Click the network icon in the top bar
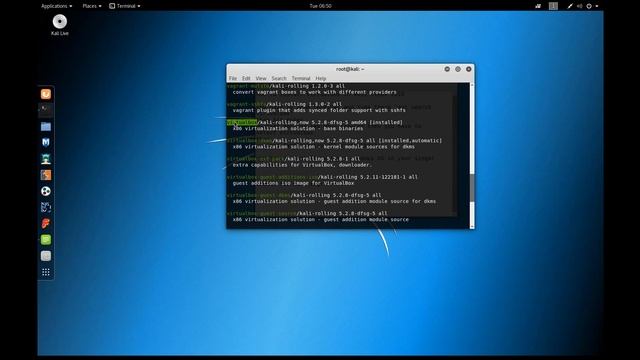 tap(569, 6)
